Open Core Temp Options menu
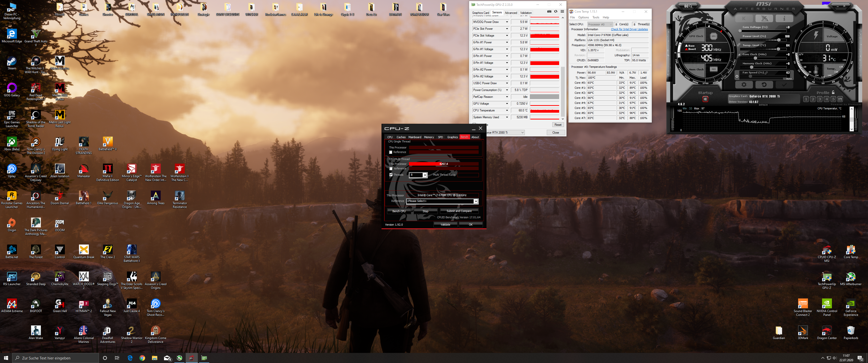The width and height of the screenshot is (868, 363). pyautogui.click(x=583, y=17)
